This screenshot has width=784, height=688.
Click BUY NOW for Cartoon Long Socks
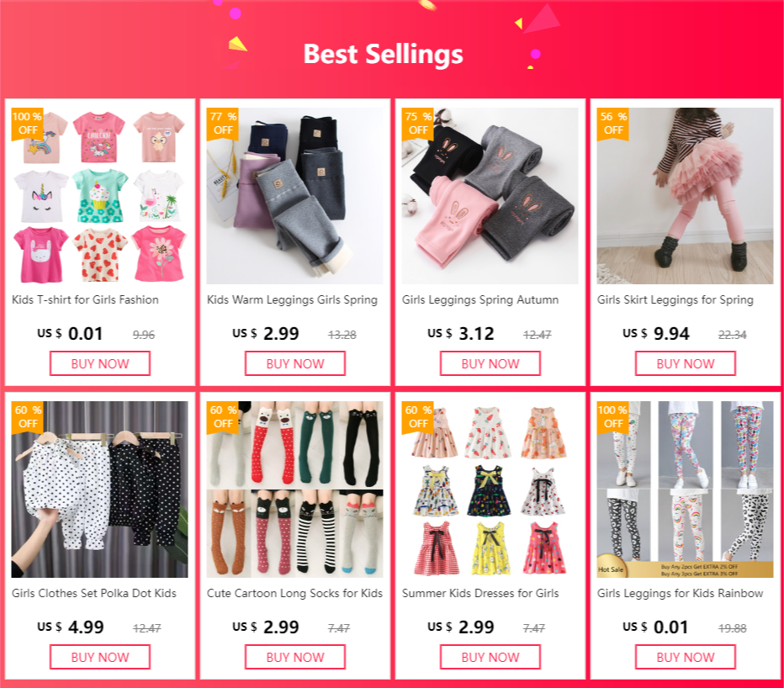point(295,657)
